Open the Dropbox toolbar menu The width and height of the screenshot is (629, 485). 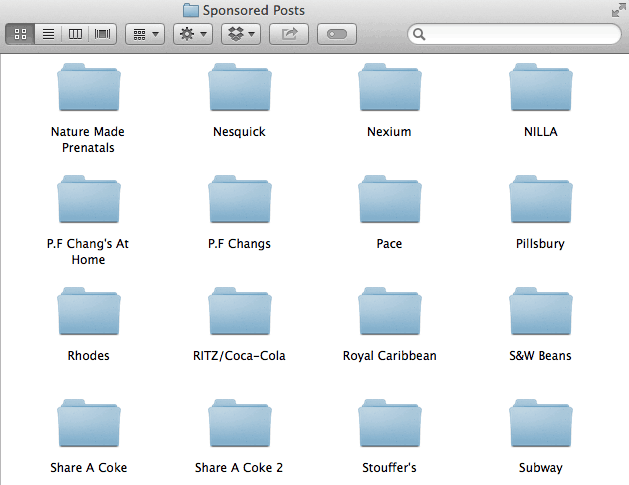(x=241, y=34)
